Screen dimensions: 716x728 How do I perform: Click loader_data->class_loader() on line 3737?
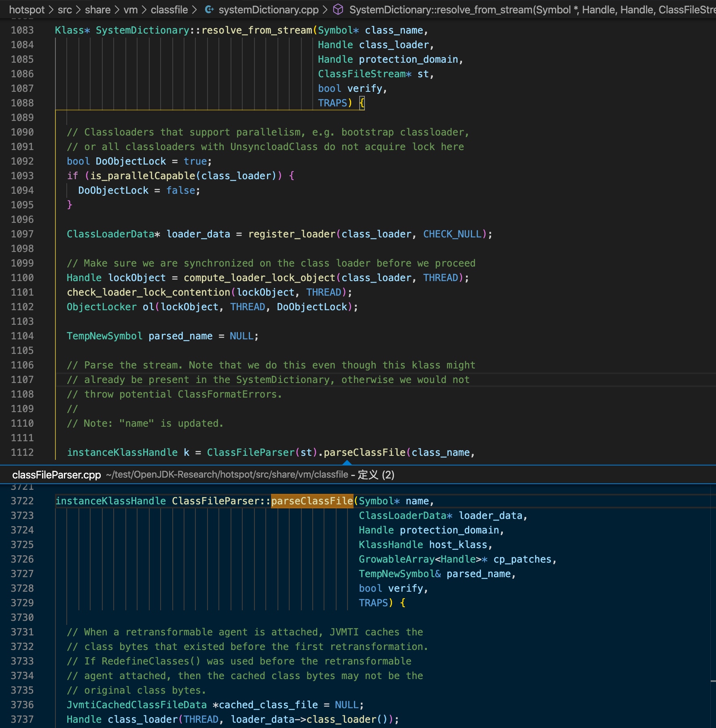point(309,720)
